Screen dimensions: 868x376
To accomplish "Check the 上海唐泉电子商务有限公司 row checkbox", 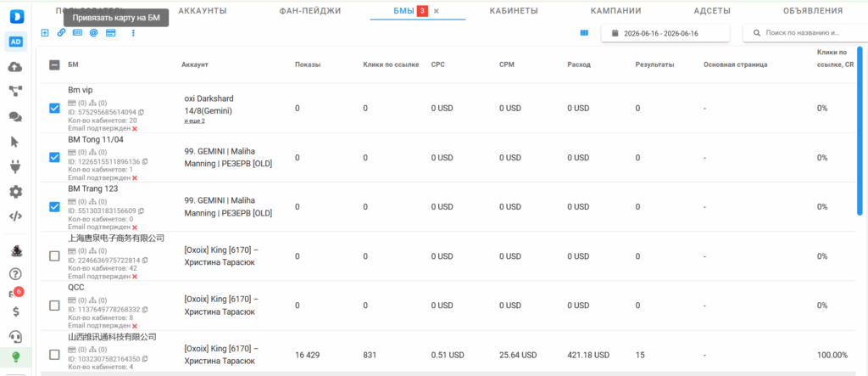I will pos(54,256).
